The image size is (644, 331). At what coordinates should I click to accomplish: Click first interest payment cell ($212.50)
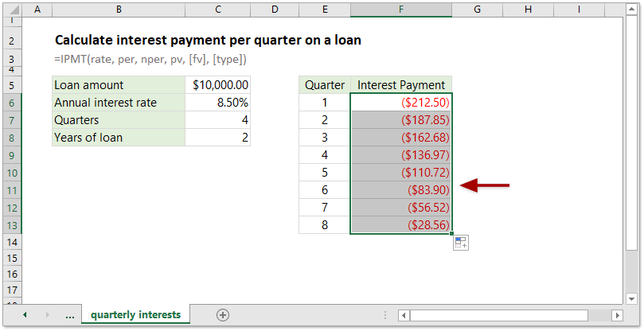(x=400, y=103)
